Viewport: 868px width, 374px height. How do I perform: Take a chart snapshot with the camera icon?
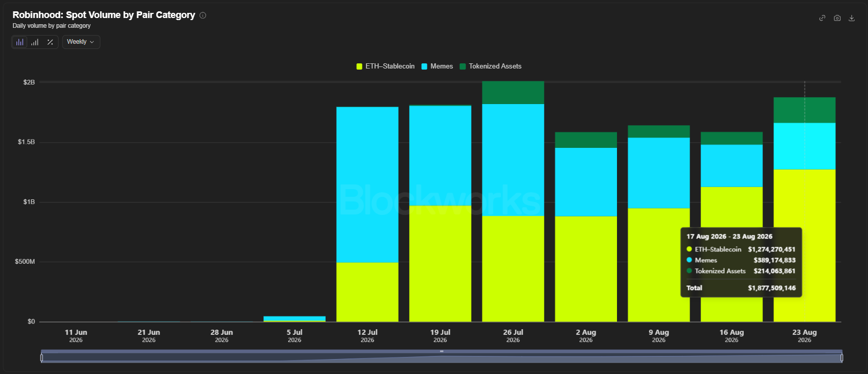pyautogui.click(x=837, y=18)
